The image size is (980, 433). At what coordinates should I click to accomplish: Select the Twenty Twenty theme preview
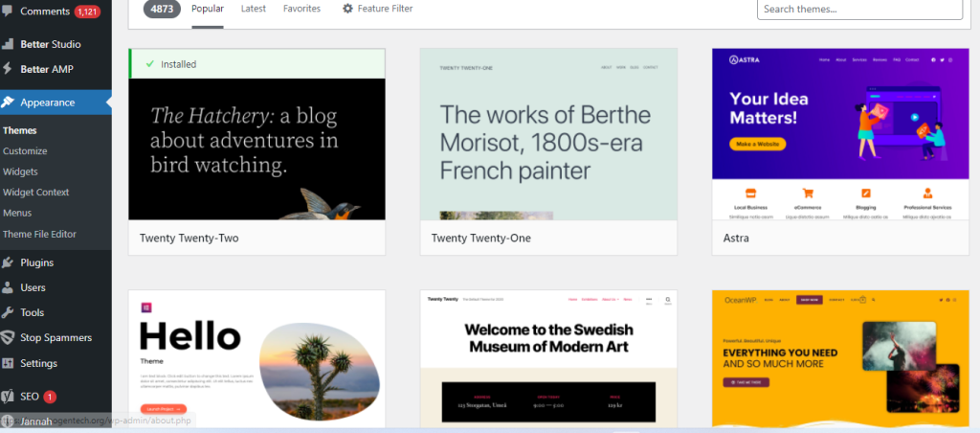click(548, 358)
